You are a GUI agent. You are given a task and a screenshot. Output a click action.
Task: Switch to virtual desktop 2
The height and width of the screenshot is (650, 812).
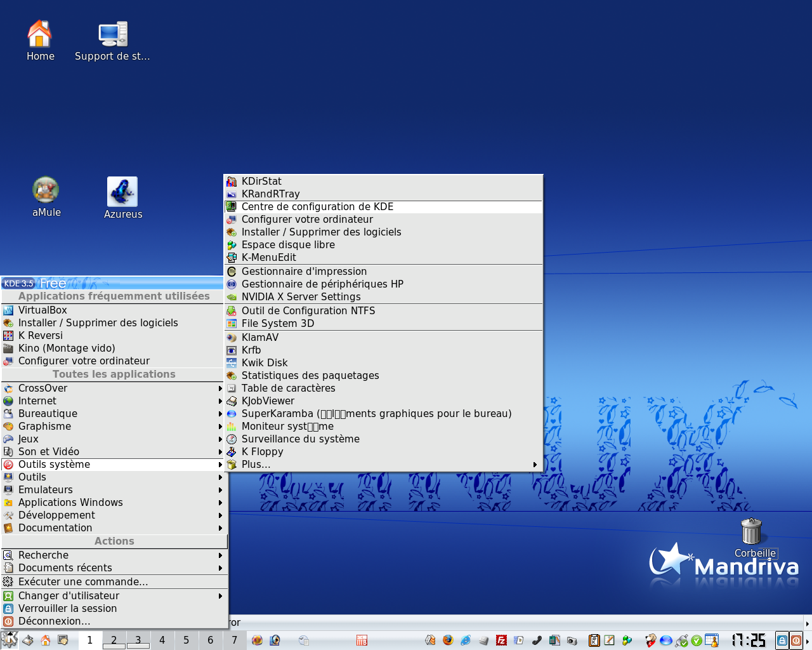point(114,640)
